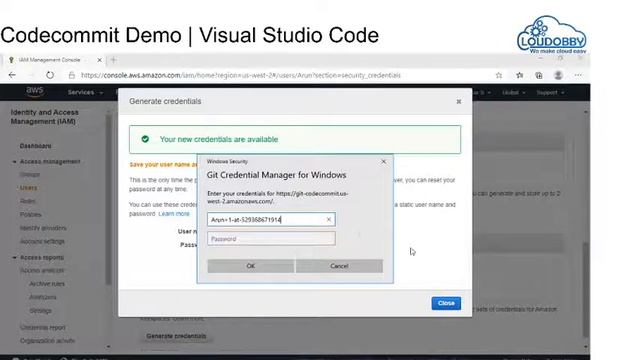The image size is (640, 360).
Task: Open Roles in IAM sidebar
Action: [28, 201]
